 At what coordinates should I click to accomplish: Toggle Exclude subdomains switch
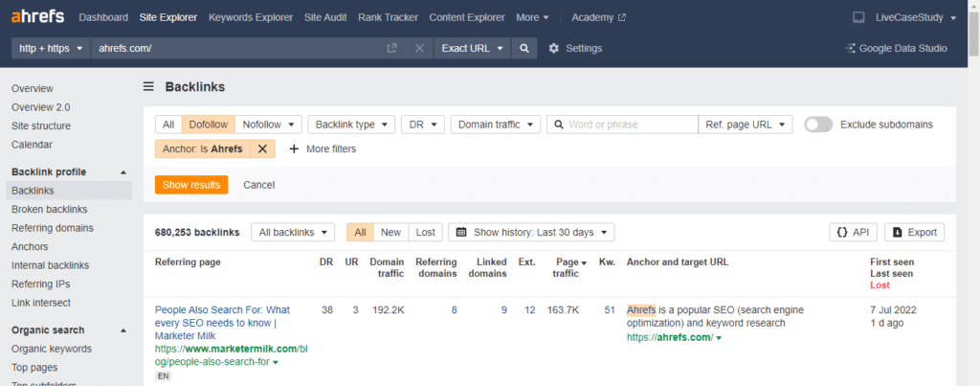[818, 125]
